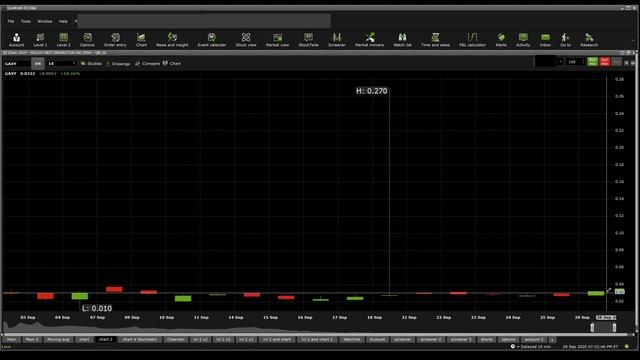The height and width of the screenshot is (360, 640).
Task: Open News and insight icon
Action: [172, 40]
